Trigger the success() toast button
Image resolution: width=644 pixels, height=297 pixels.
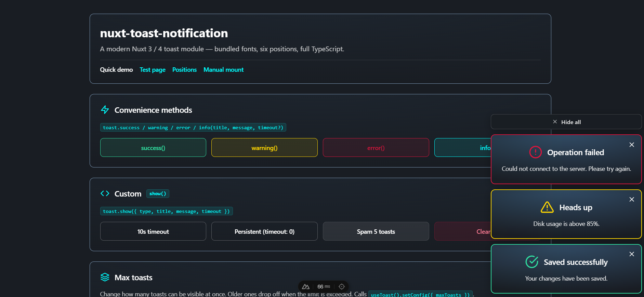[153, 148]
